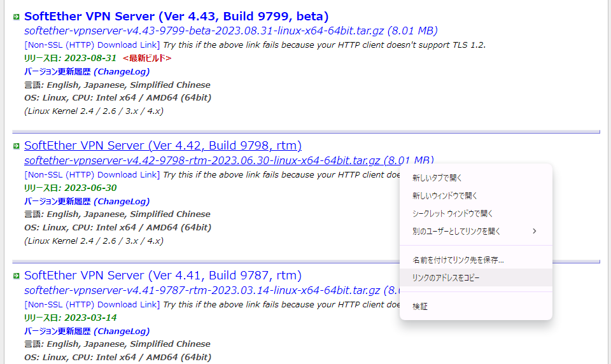Viewport: 611px width, 364px height.
Task: Open ChangeLog link under 2023-08-31 release
Action: pyautogui.click(x=87, y=72)
